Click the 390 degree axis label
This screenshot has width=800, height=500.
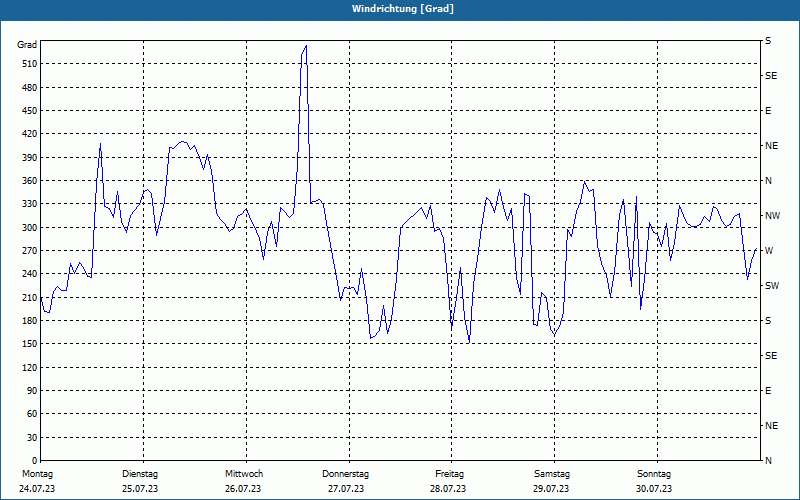pyautogui.click(x=30, y=158)
